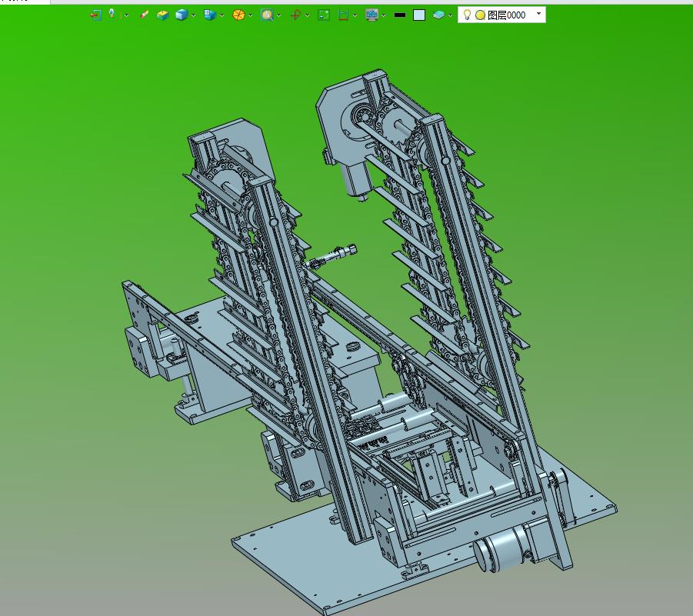Open dropdown next to section bracket icon

(x=355, y=15)
